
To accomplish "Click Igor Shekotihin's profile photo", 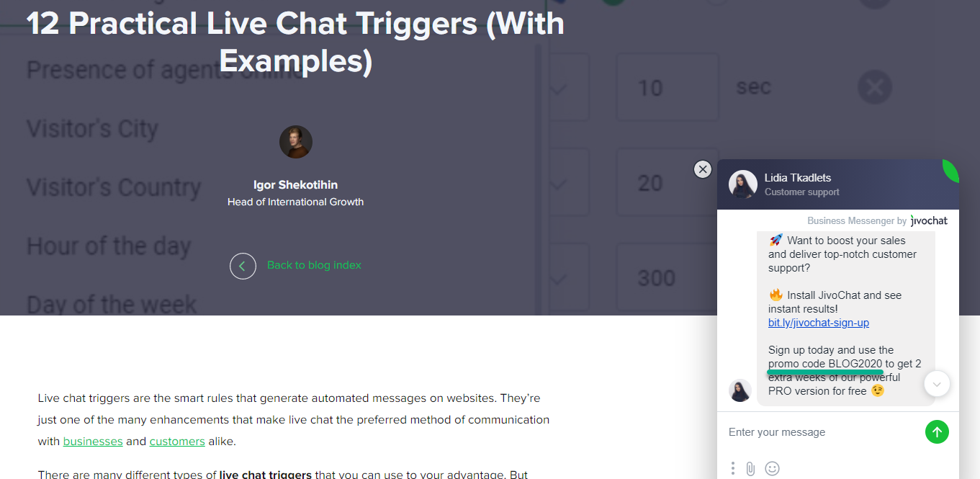I will click(295, 141).
